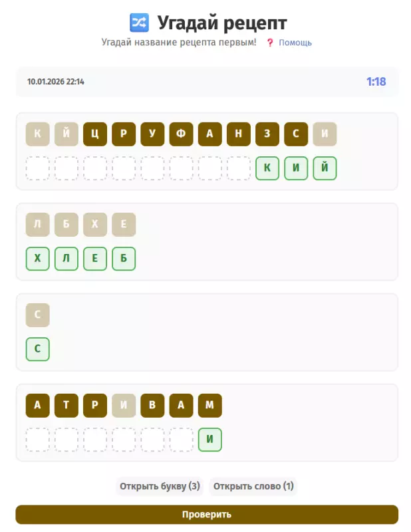The width and height of the screenshot is (411, 532).
Task: Click the red question mark icon
Action: pyautogui.click(x=270, y=43)
